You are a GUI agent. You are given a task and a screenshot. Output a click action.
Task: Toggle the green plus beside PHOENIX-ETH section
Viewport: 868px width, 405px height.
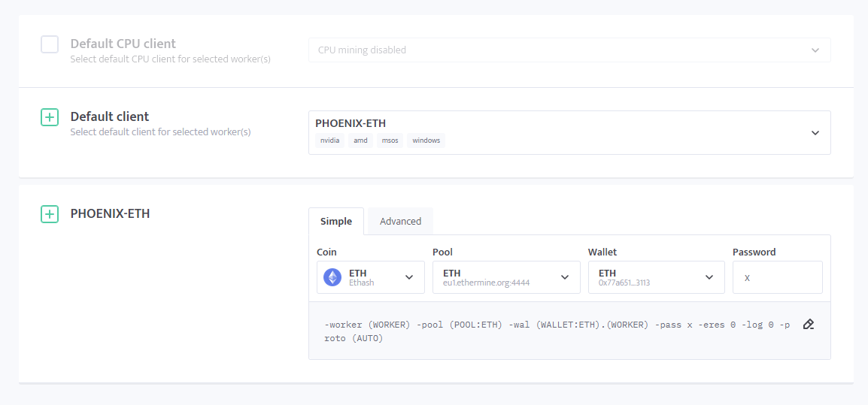click(50, 214)
